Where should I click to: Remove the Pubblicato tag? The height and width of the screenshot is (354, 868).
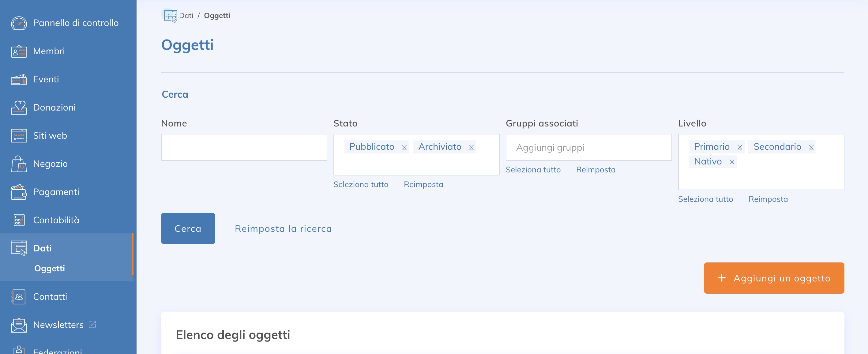coord(404,147)
